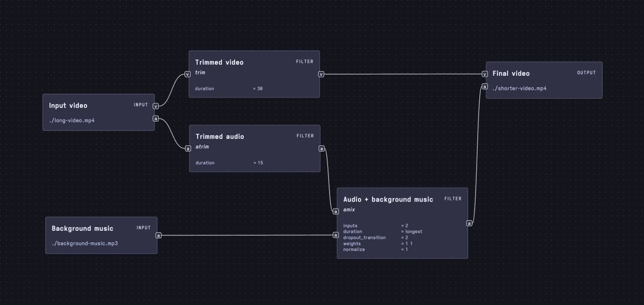The height and width of the screenshot is (305, 644).
Task: Click the ./long-video.mp4 file path
Action: pyautogui.click(x=71, y=120)
